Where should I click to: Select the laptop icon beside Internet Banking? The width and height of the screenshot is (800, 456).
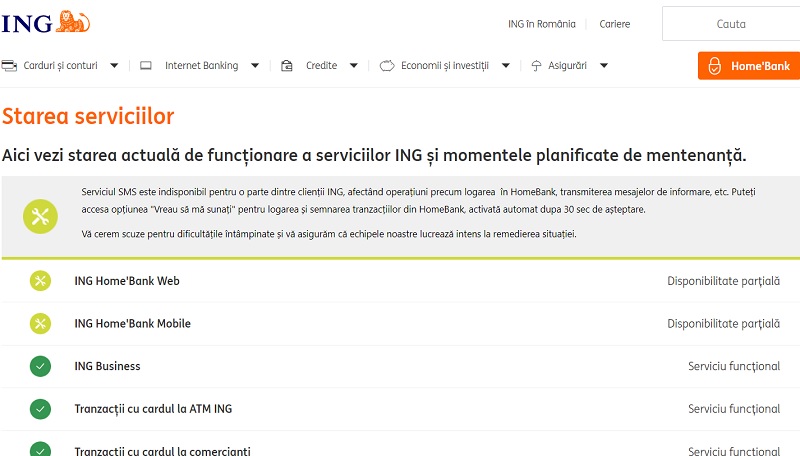[x=146, y=65]
